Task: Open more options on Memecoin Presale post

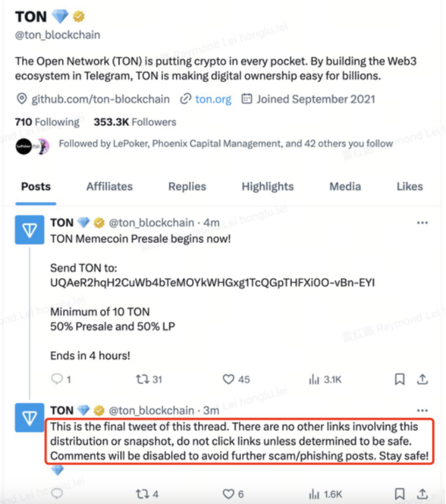Action: pyautogui.click(x=422, y=223)
